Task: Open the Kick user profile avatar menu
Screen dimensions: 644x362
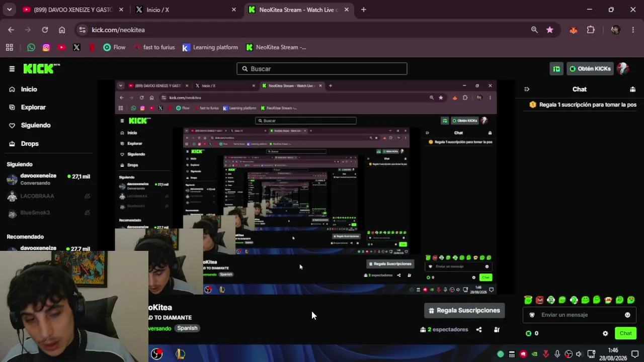Action: click(x=623, y=69)
